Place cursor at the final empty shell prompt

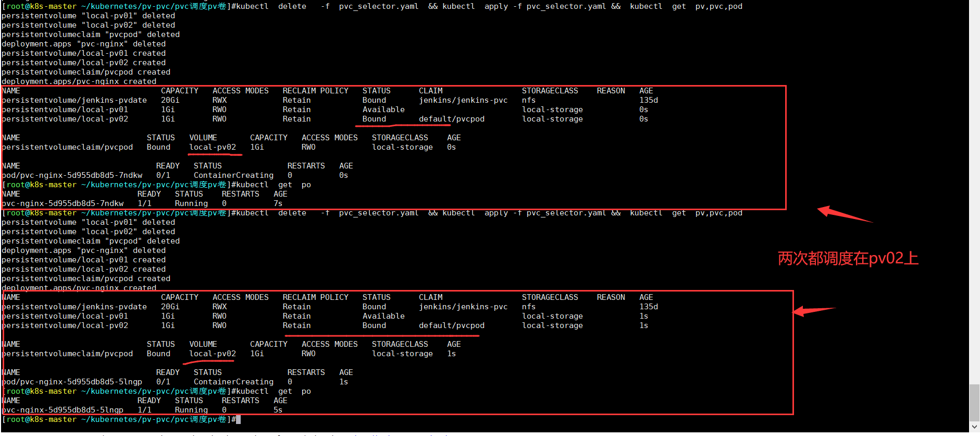238,419
